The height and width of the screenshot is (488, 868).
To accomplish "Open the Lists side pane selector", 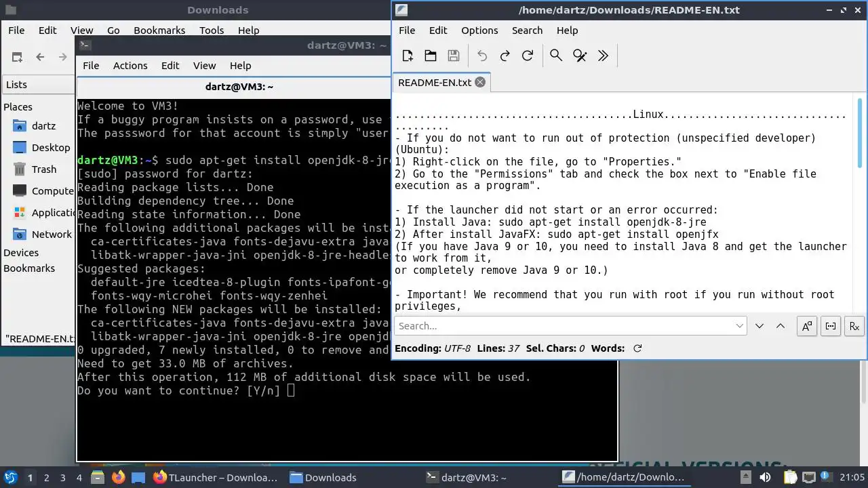I will (x=38, y=85).
